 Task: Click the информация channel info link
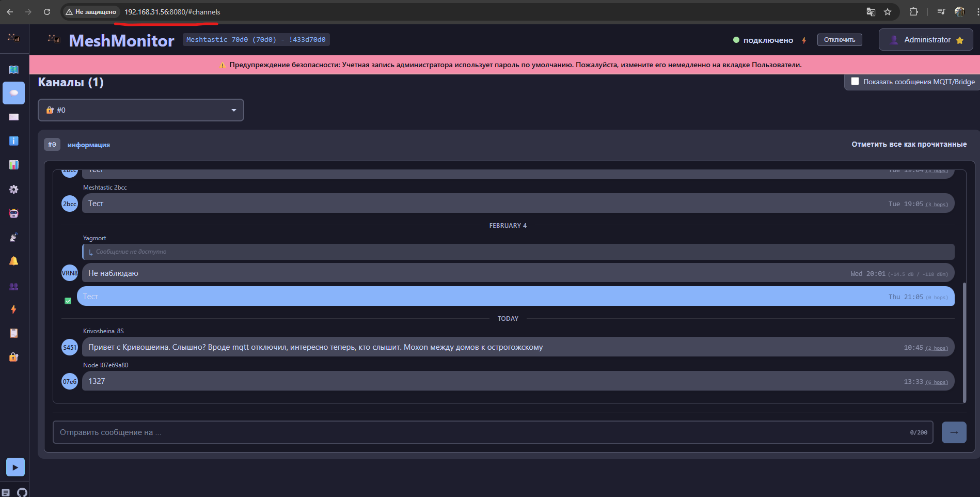click(x=88, y=145)
